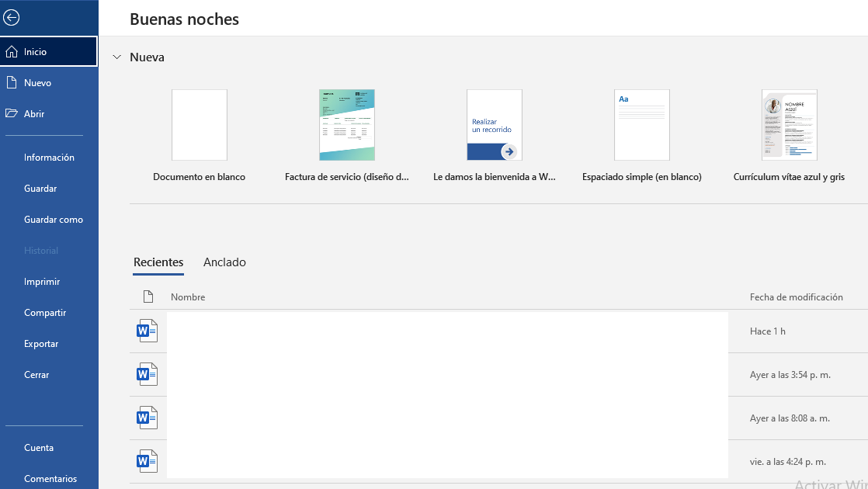This screenshot has width=868, height=489.
Task: Open Word file modified Ayer 3:54 p. m.
Action: tap(147, 374)
